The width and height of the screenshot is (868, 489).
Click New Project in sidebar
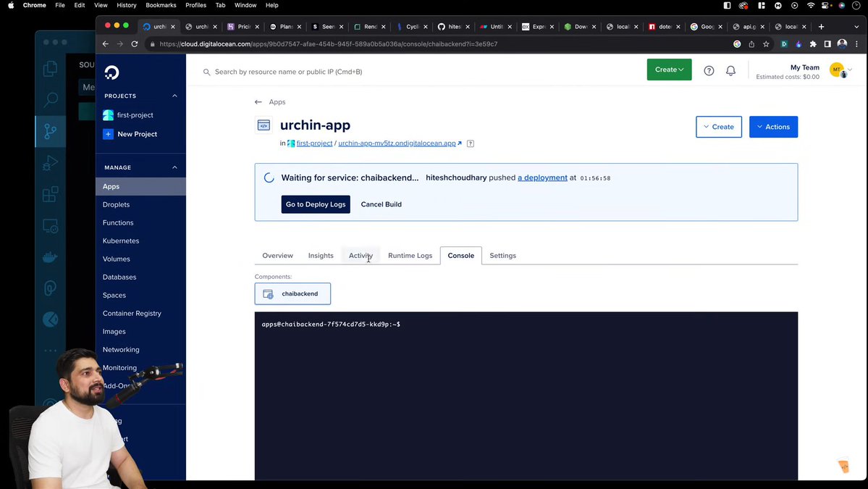[138, 134]
